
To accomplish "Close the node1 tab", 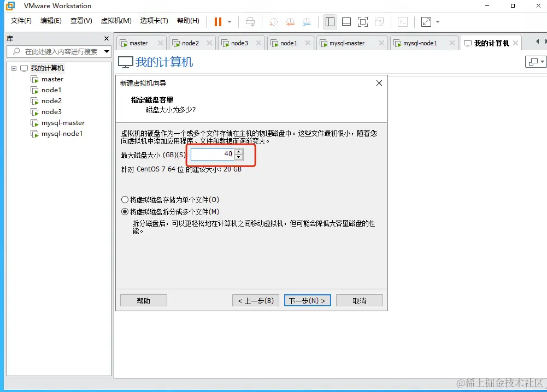I will click(308, 43).
